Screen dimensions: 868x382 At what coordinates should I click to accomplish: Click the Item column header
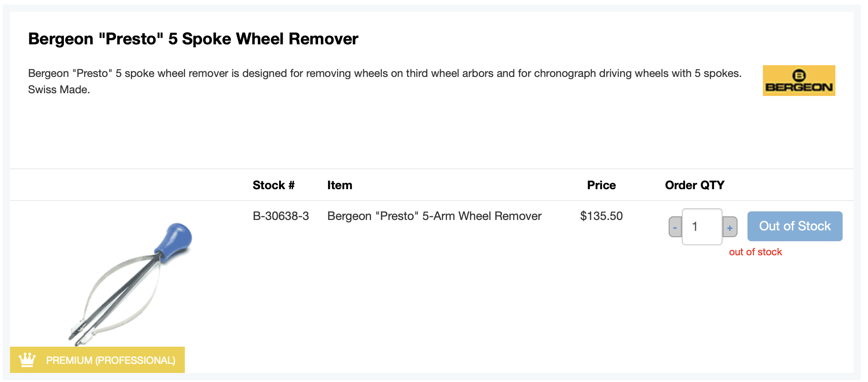click(x=339, y=185)
